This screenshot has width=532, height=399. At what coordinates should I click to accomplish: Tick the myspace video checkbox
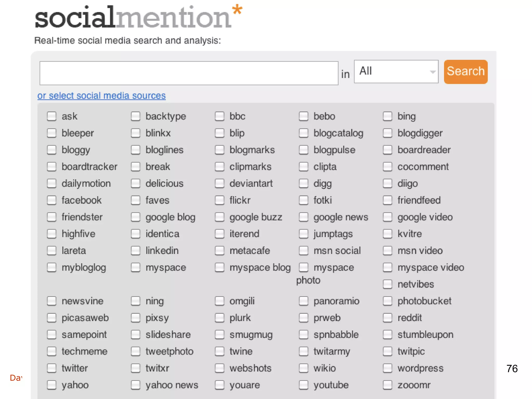387,267
